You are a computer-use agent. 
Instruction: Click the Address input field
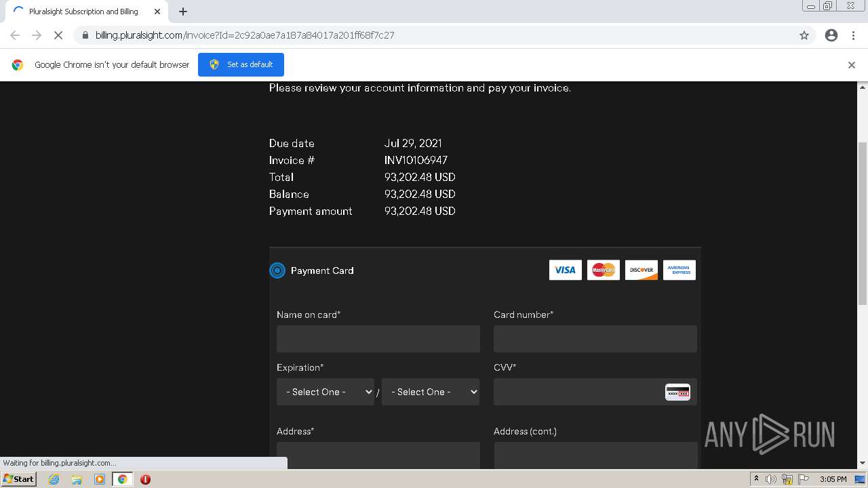pyautogui.click(x=378, y=455)
